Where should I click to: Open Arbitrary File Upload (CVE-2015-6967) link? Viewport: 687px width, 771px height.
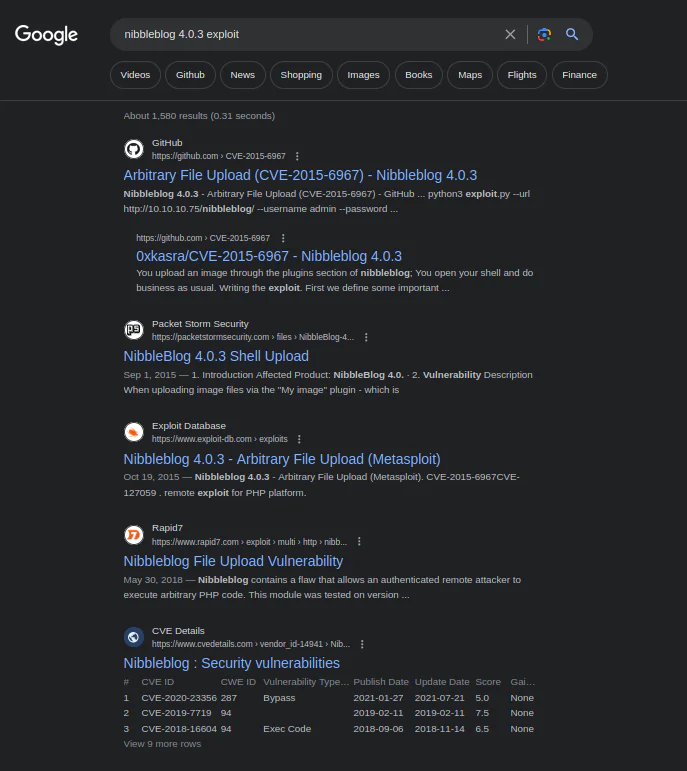[300, 175]
